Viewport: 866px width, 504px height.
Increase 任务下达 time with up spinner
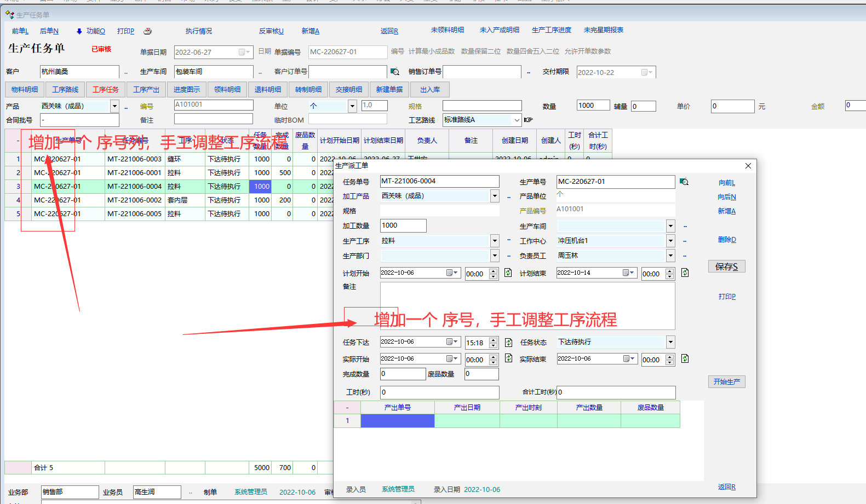click(x=493, y=340)
